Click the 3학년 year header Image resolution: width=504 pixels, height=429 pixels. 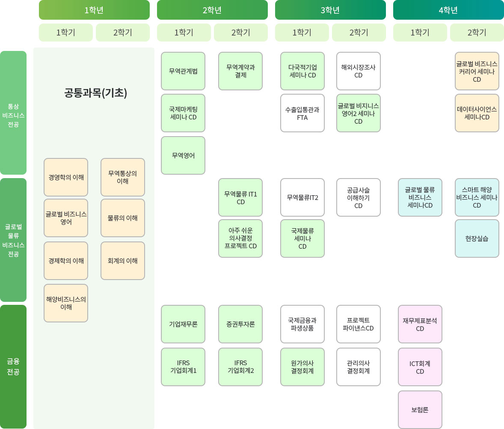tap(330, 10)
